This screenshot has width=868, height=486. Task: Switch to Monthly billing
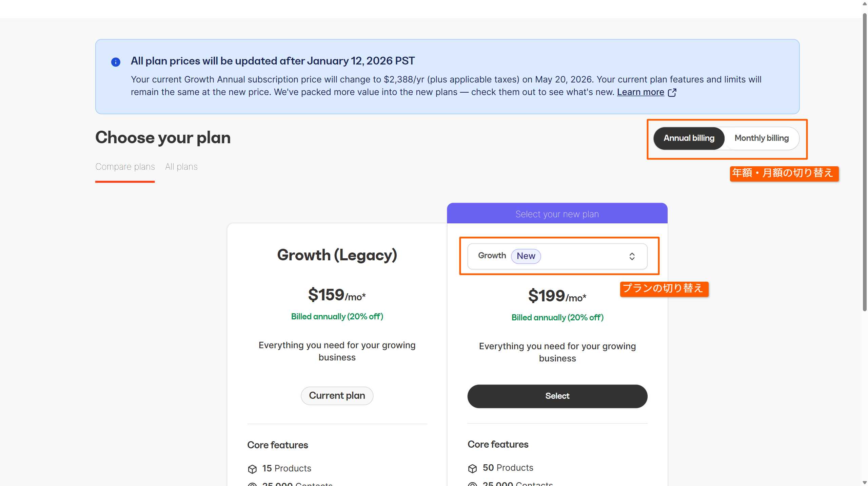762,138
